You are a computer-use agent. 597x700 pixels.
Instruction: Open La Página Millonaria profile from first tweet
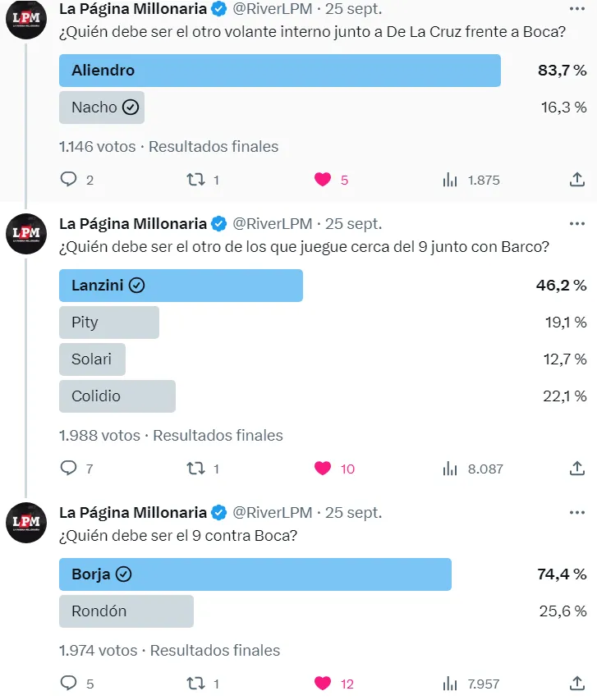click(x=133, y=9)
